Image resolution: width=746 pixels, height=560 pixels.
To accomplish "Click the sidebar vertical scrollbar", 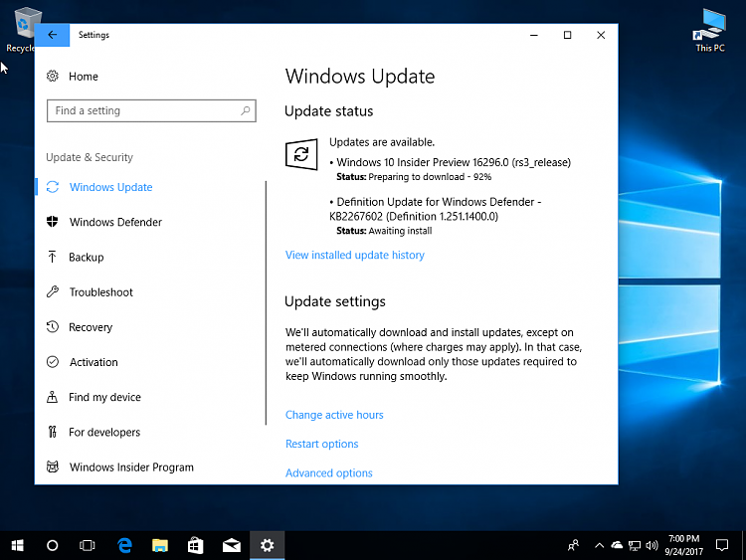I will pos(266,302).
